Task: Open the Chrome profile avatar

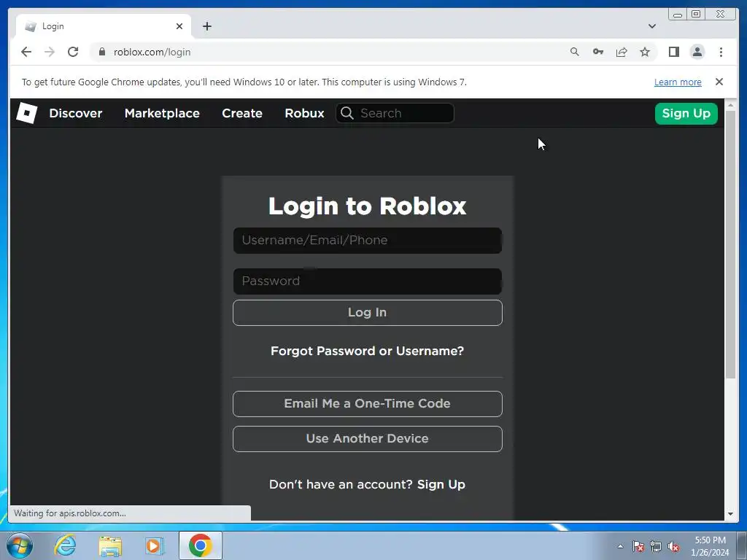Action: coord(697,52)
